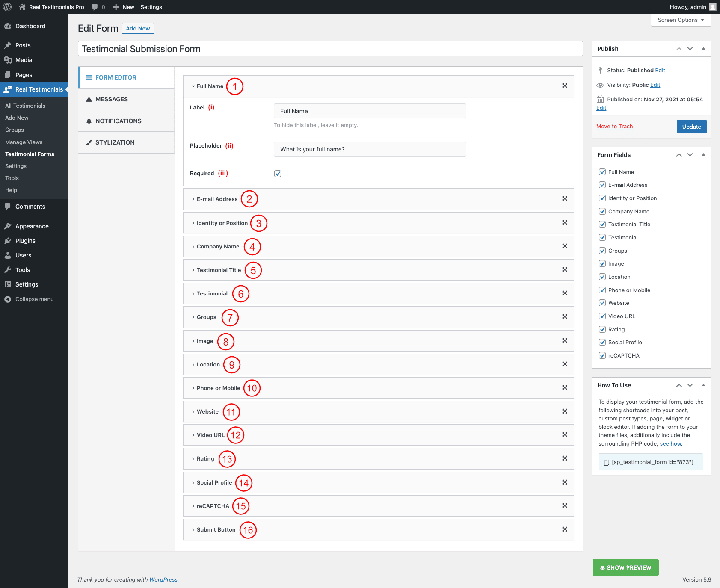This screenshot has width=720, height=588.
Task: Click the move handle icon on Rating row
Action: click(x=565, y=458)
